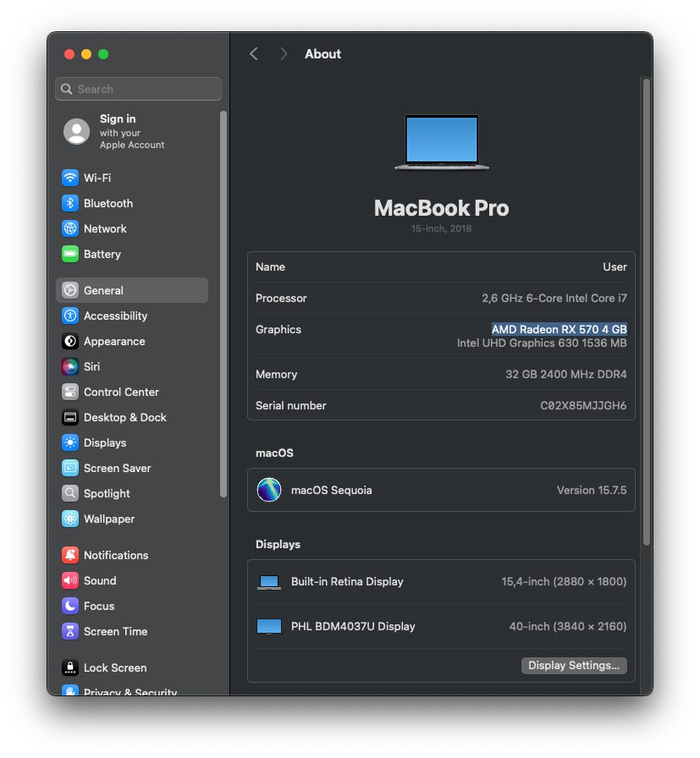Screen dimensions: 700x758
Task: Open Sound speaker icon
Action: point(70,580)
